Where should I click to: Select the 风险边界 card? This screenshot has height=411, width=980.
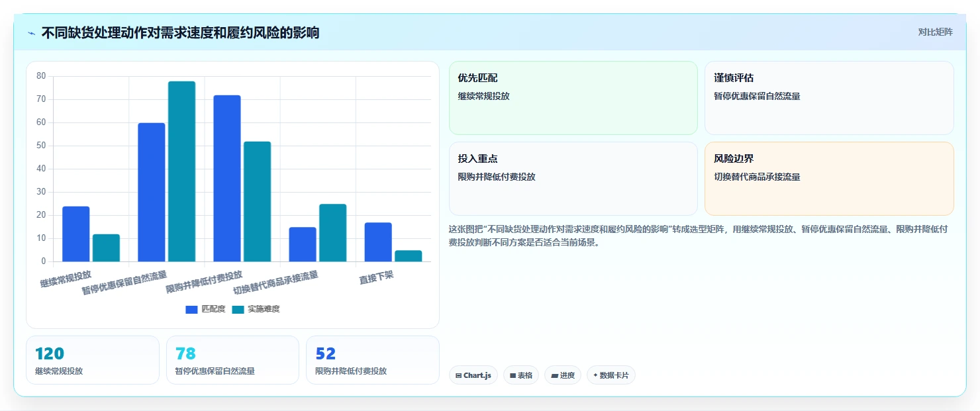[x=829, y=179]
